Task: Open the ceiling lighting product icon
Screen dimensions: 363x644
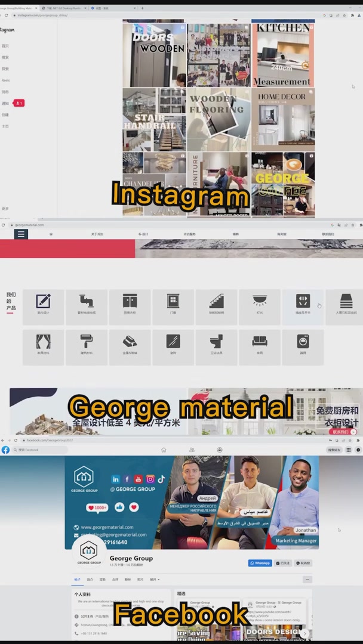Action: click(260, 307)
